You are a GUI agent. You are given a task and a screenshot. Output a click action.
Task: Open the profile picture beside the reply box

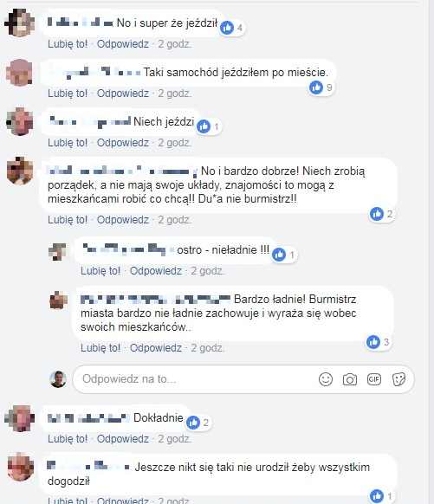(58, 379)
